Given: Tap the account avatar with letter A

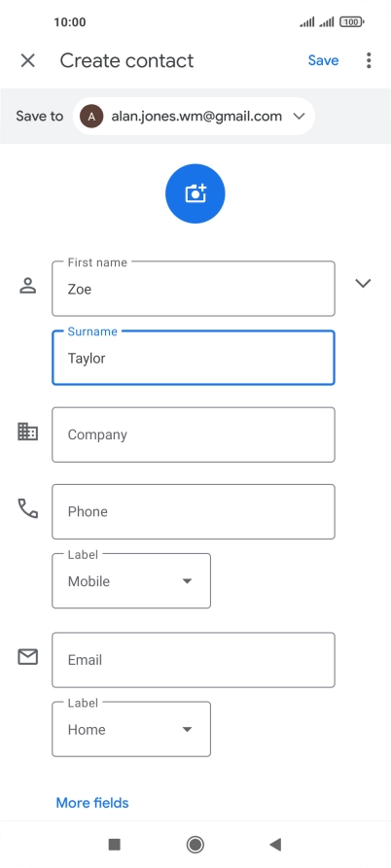Looking at the screenshot, I should tap(91, 117).
